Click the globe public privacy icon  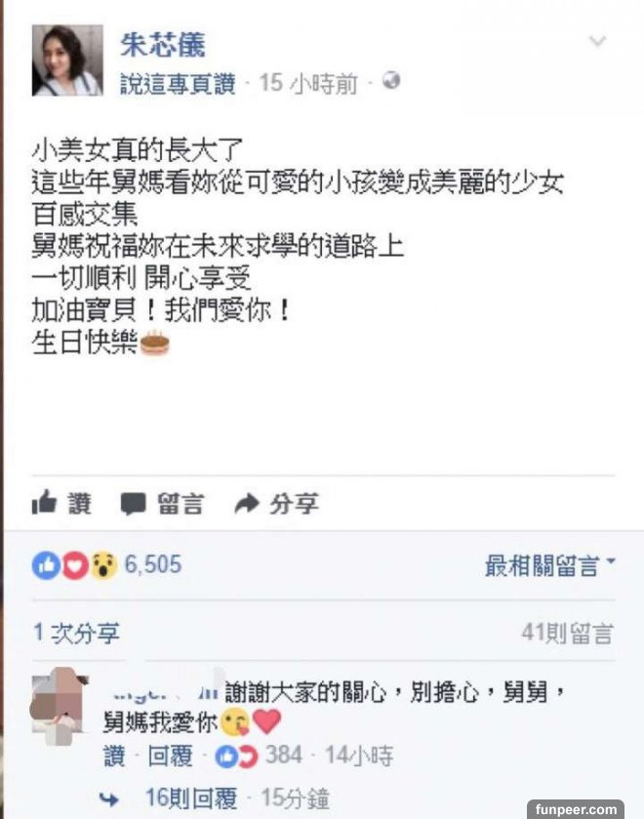(x=391, y=81)
